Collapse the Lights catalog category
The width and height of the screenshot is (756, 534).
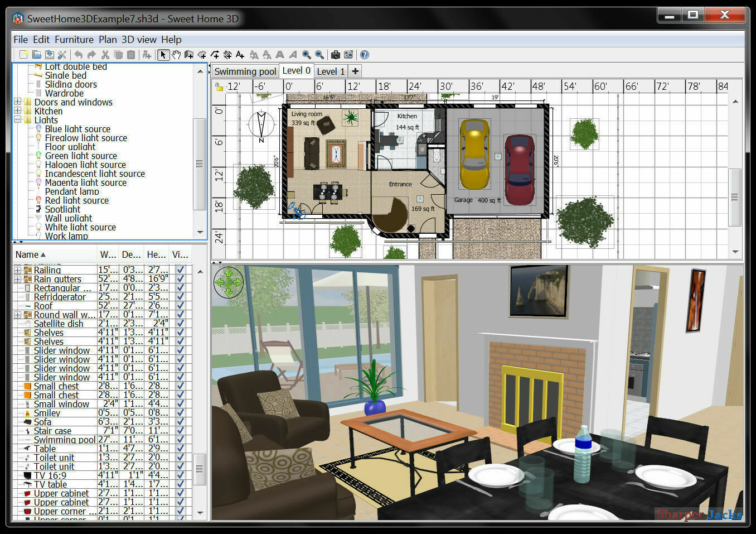point(18,120)
